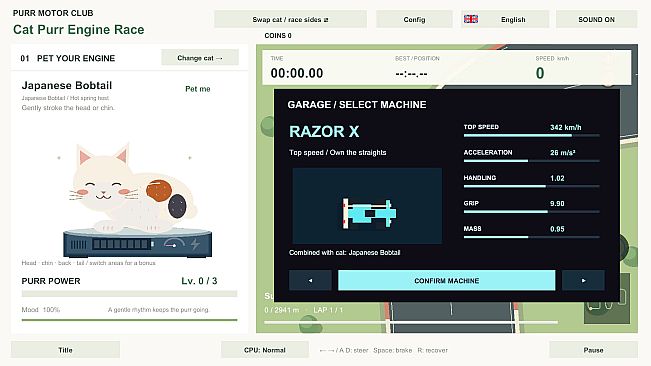Click the '342 km/h' top speed value
Image resolution: width=651 pixels, height=366 pixels.
565,127
